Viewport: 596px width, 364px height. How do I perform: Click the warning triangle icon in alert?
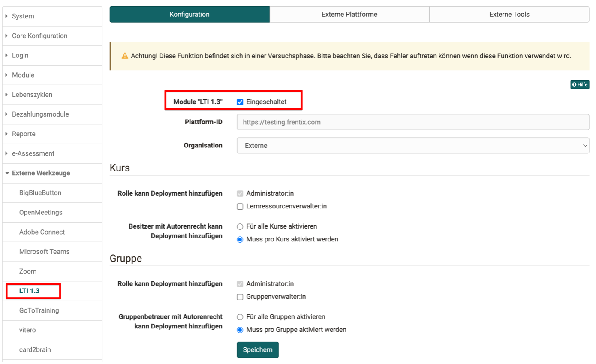[x=125, y=56]
